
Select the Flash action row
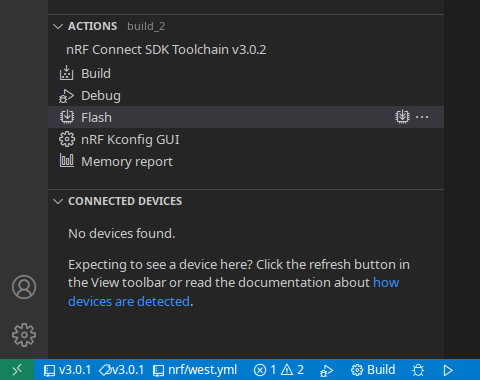coord(246,117)
